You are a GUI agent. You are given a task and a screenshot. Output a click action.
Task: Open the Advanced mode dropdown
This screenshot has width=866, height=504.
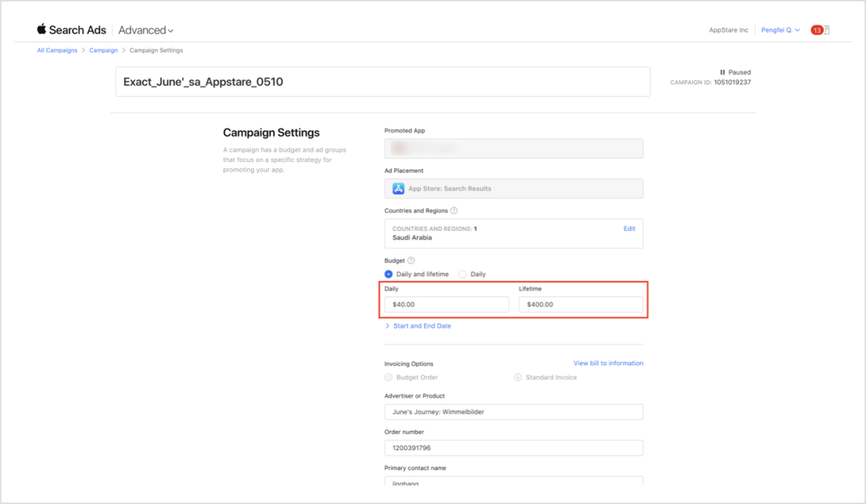tap(146, 30)
